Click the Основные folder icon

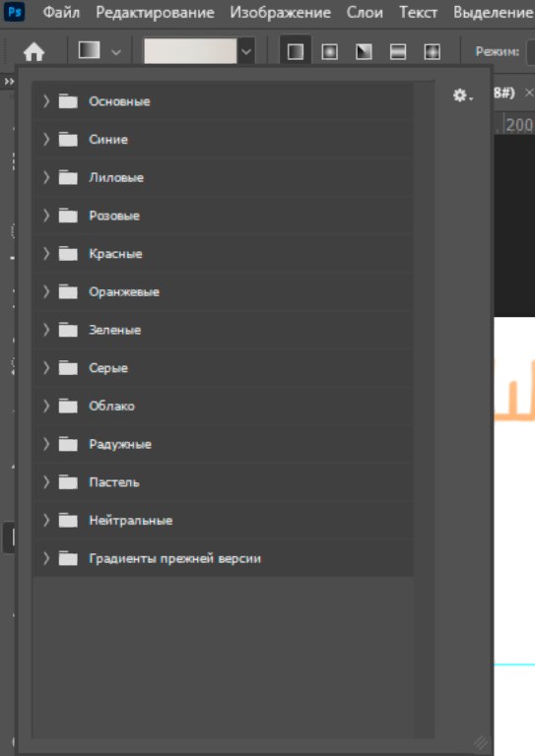click(x=68, y=101)
